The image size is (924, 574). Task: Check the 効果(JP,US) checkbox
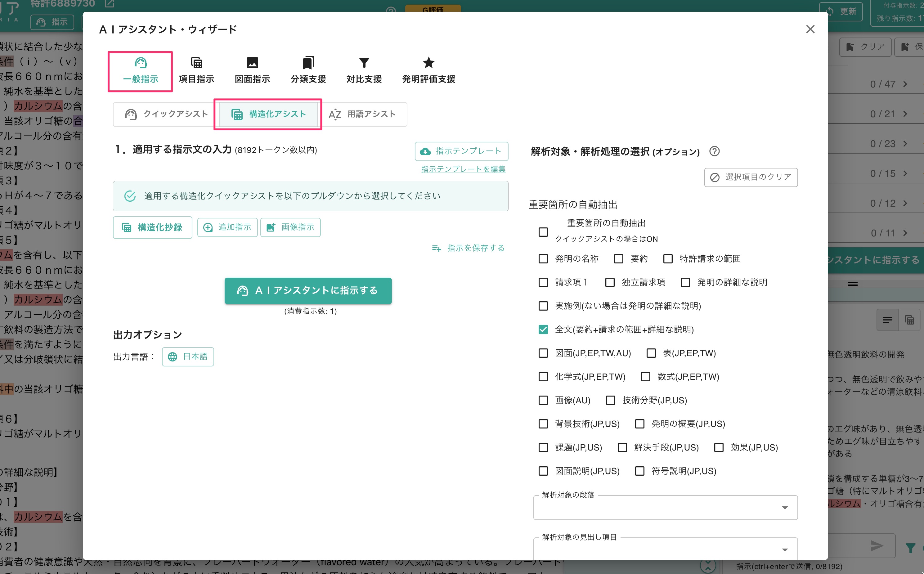[x=719, y=447]
